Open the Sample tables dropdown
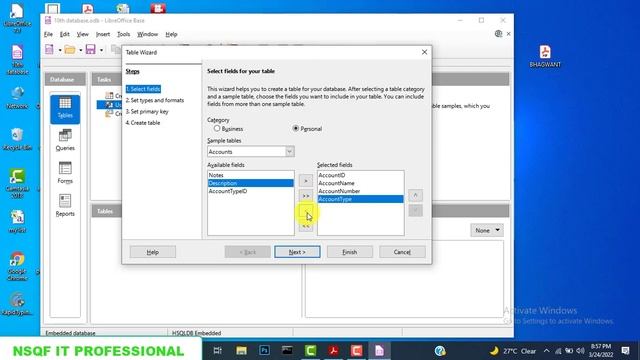This screenshot has width=640, height=360. (289, 152)
